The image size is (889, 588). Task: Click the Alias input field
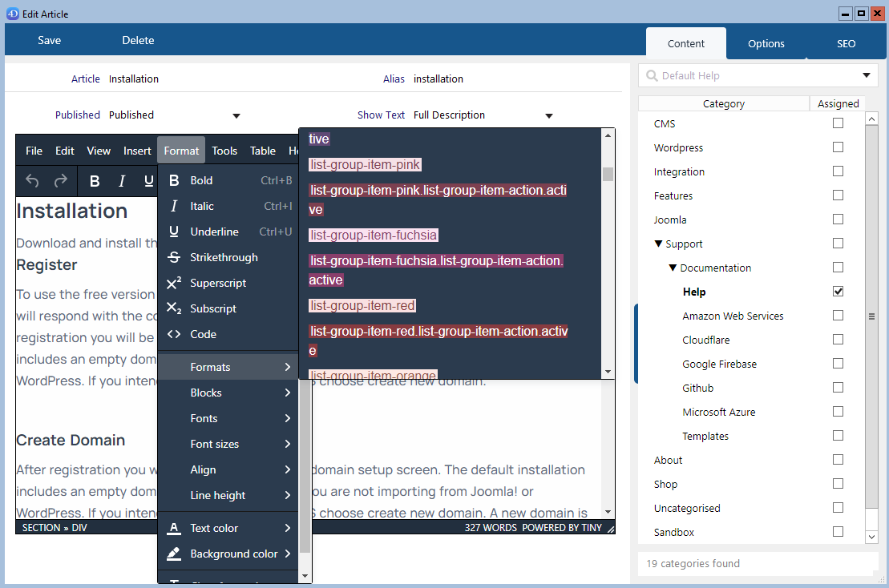513,79
